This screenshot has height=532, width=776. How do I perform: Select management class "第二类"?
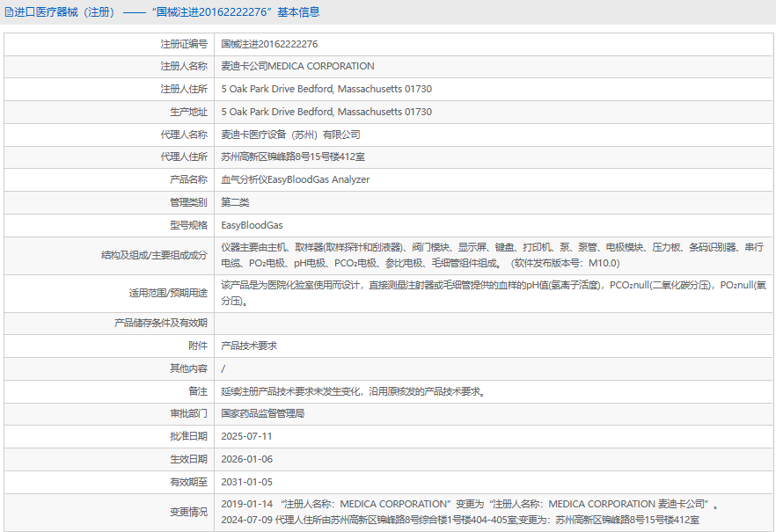pos(235,202)
